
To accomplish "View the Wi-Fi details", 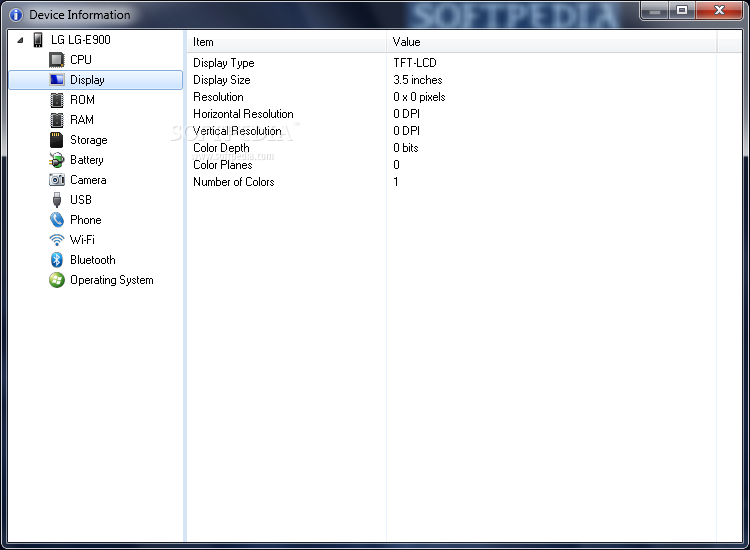I will (82, 240).
